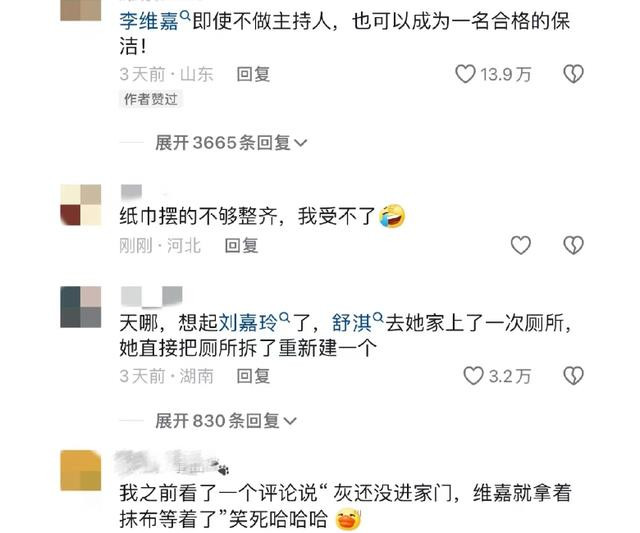Open the yellow avatar profile
The image size is (640, 533).
(81, 470)
